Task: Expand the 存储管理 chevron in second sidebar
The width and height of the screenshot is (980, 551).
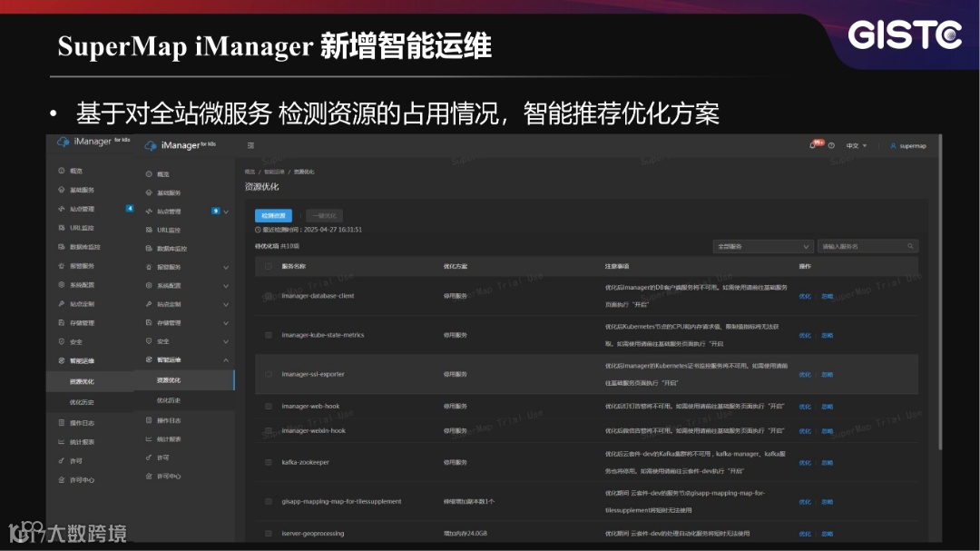Action: (x=226, y=323)
